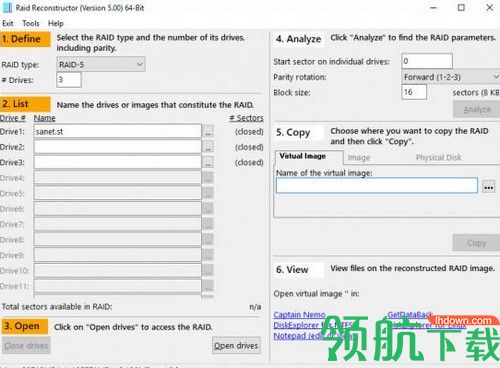Click the Analyze button
Screen dimensions: 500x368
477,109
